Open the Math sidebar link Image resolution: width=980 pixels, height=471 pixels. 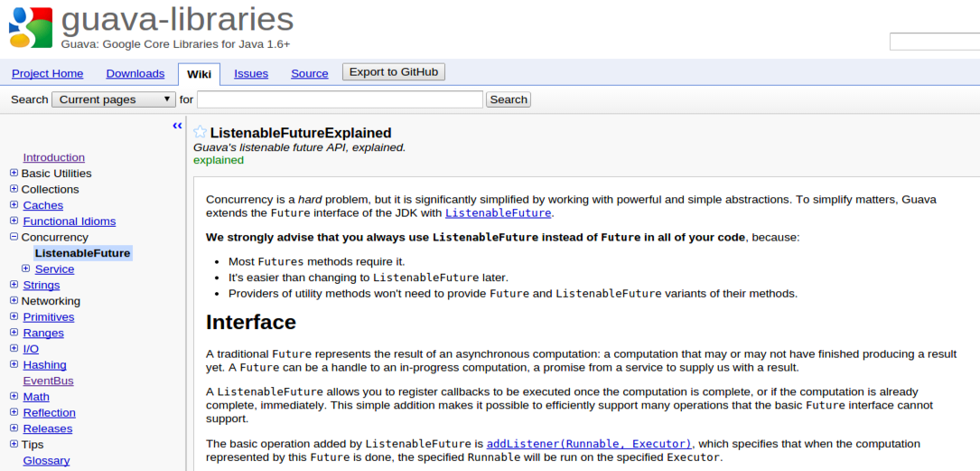[x=36, y=397]
